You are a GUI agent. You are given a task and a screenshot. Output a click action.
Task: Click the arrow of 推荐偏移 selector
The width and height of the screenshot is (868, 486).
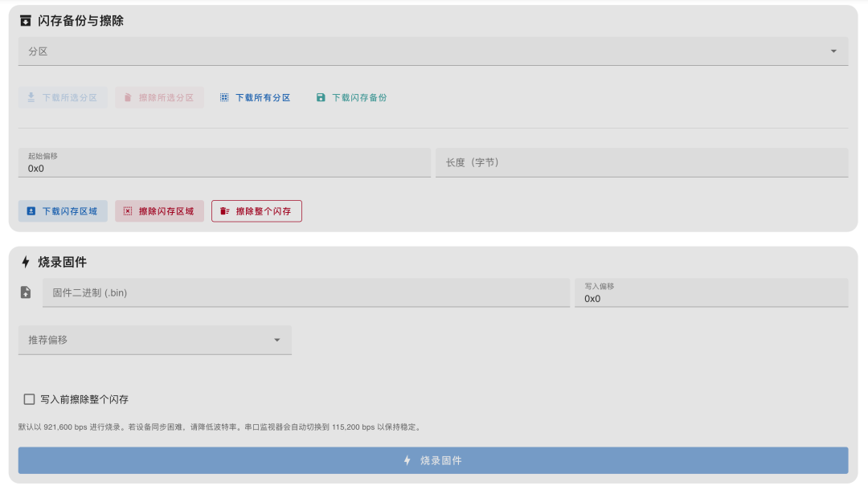pos(276,340)
